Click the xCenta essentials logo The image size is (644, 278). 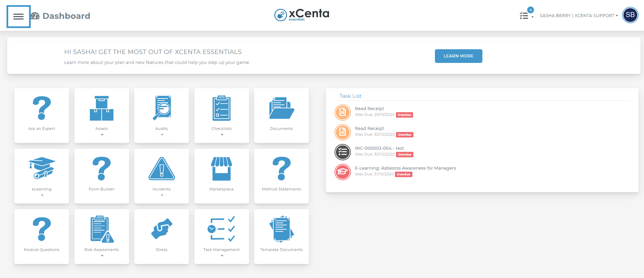302,15
